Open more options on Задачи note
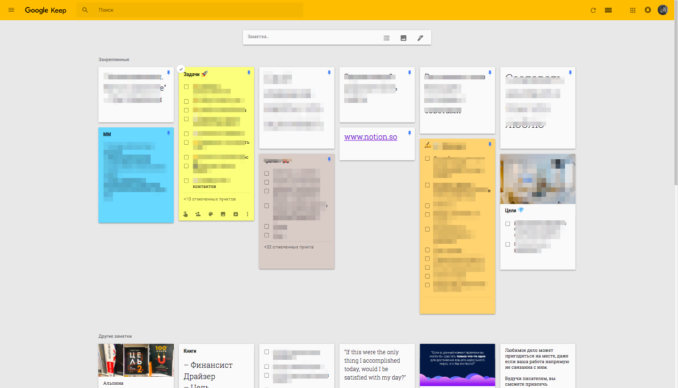The height and width of the screenshot is (388, 678). 248,214
